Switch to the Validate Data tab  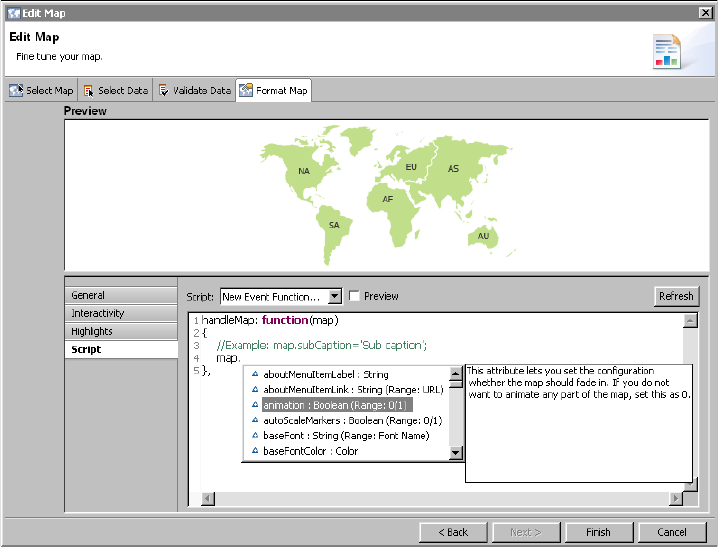pyautogui.click(x=194, y=91)
